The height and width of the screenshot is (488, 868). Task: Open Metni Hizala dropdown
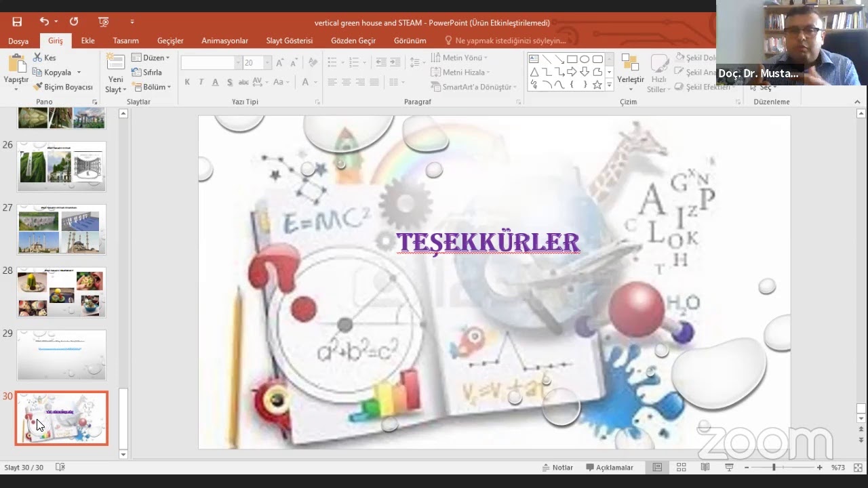coord(461,73)
